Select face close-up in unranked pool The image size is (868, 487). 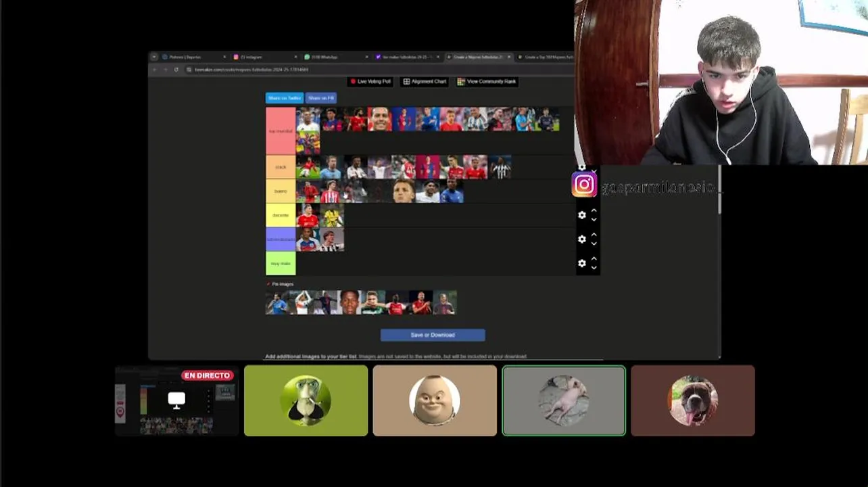pyautogui.click(x=349, y=302)
